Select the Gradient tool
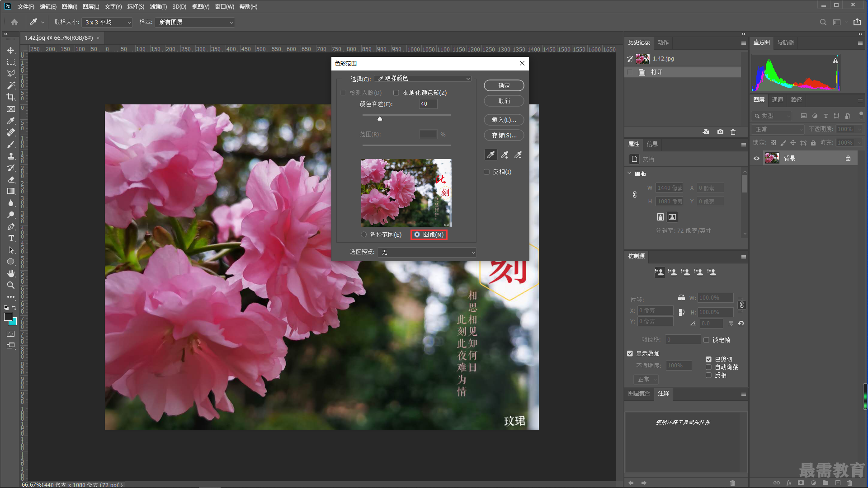The width and height of the screenshot is (868, 488). coord(11,191)
